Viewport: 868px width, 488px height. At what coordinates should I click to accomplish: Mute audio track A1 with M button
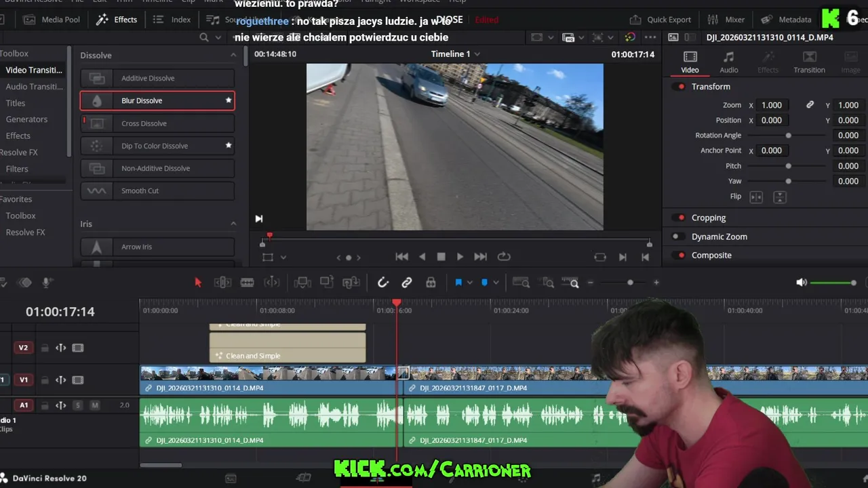(94, 405)
